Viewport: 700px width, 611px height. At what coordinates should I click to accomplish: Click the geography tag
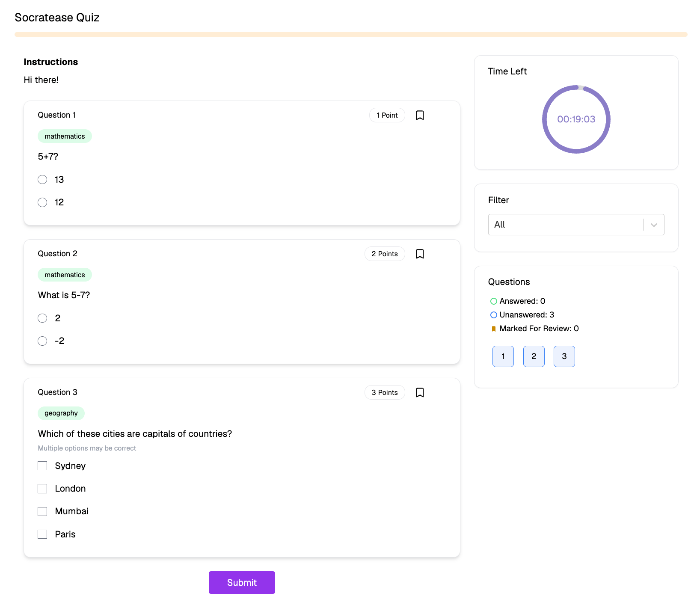click(x=61, y=413)
